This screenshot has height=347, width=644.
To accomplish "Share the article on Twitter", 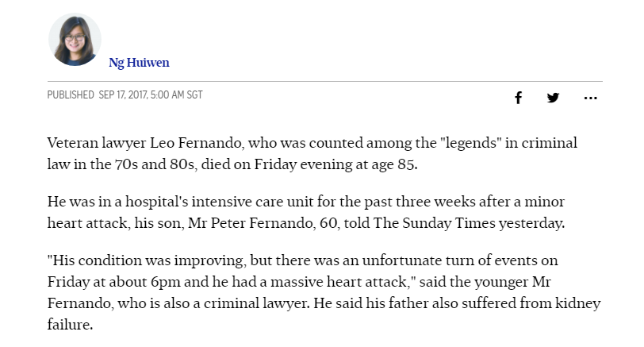I will pos(553,98).
